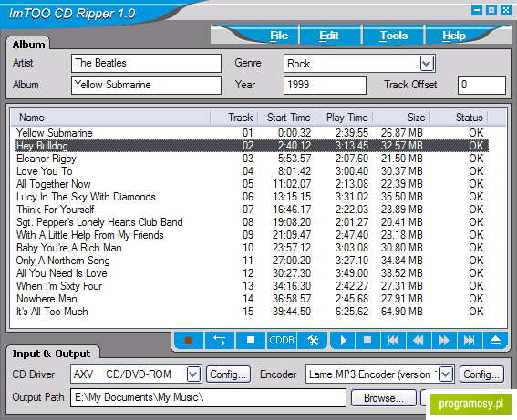Select the track 'Think For Yourself'
The height and width of the screenshot is (420, 517).
[x=252, y=210]
